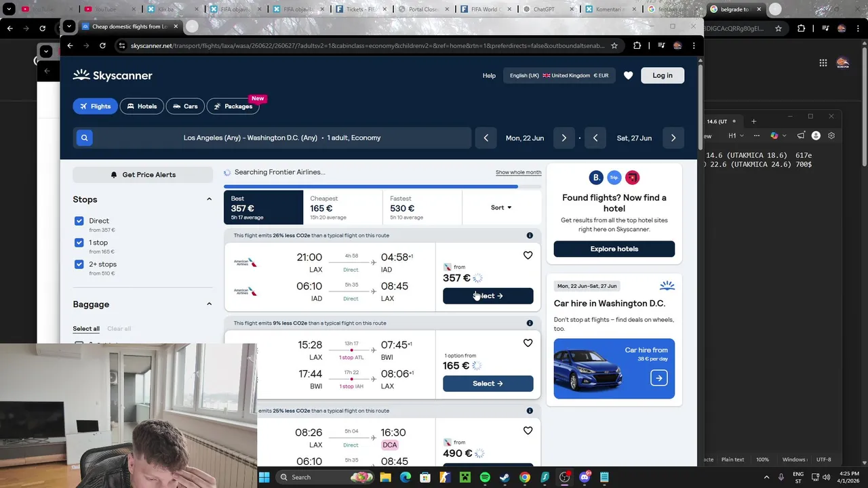Open File Explorer from the taskbar
Viewport: 868px width, 488px height.
pyautogui.click(x=385, y=477)
